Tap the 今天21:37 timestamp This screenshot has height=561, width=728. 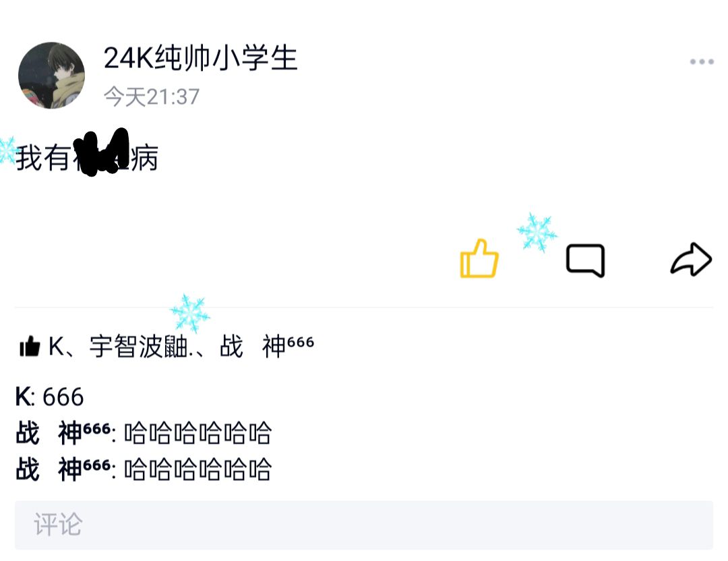pyautogui.click(x=152, y=97)
